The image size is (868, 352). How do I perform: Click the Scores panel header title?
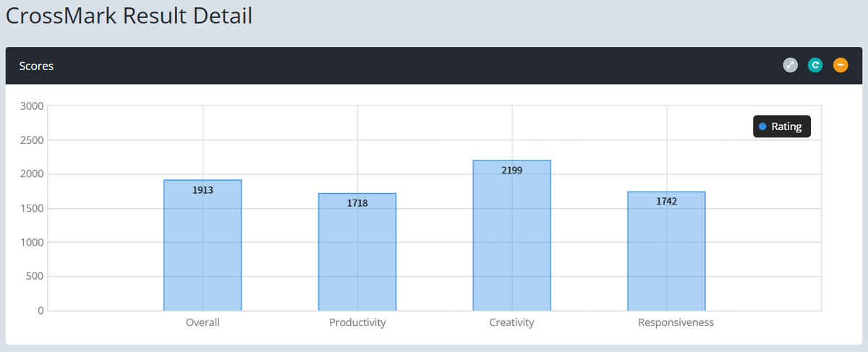click(36, 66)
